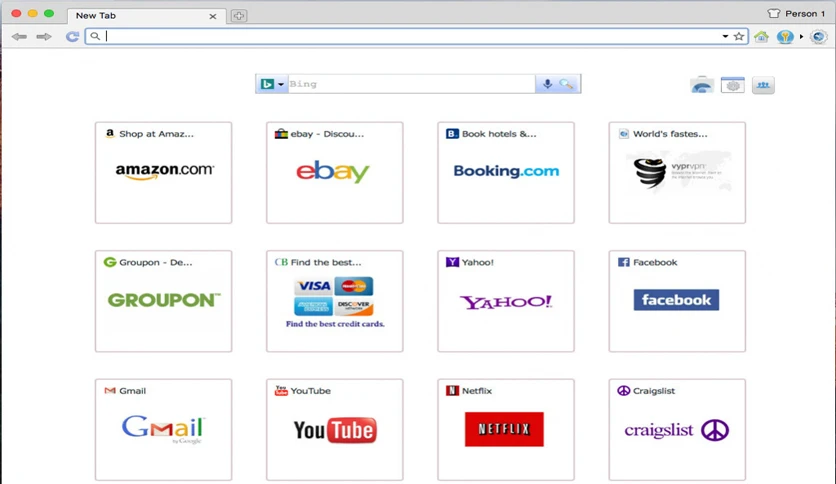The height and width of the screenshot is (484, 836).
Task: Click the Netflix N favicon
Action: click(x=452, y=390)
